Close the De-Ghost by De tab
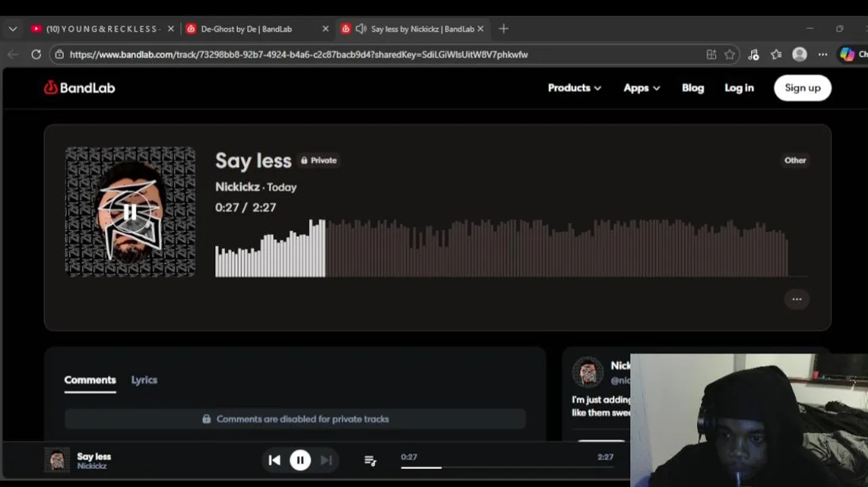Viewport: 868px width, 487px height. pos(325,29)
